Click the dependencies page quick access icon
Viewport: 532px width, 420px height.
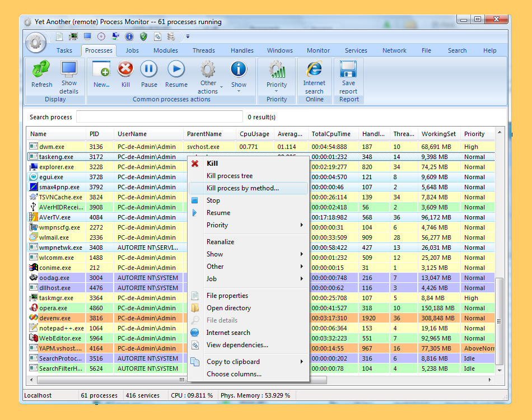coord(157,36)
